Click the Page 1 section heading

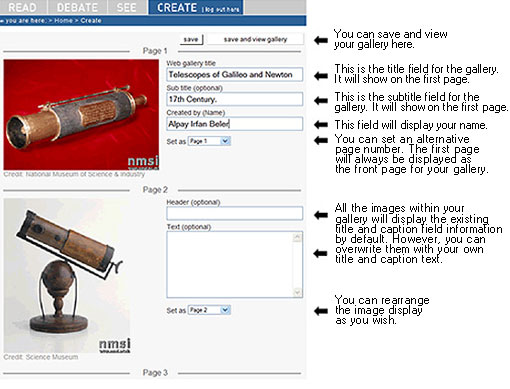point(155,51)
